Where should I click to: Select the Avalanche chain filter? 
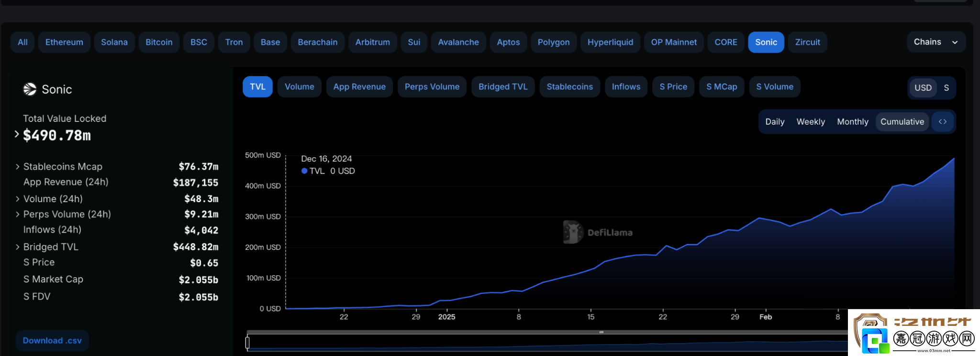tap(458, 43)
